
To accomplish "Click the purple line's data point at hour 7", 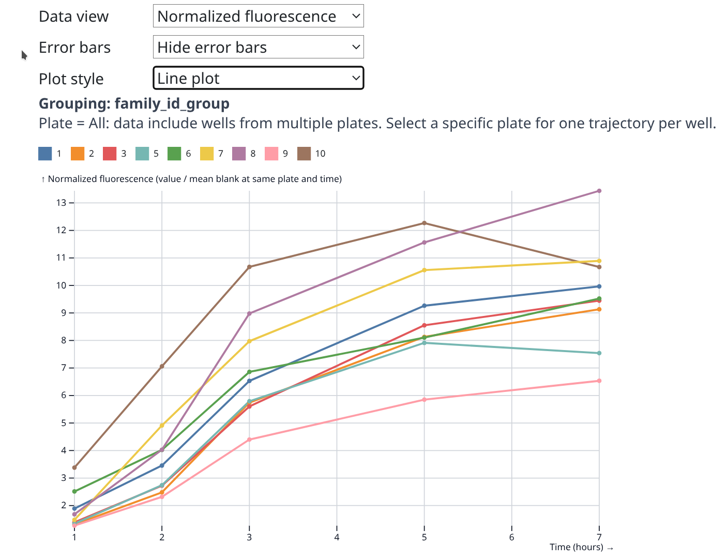I will pos(599,191).
